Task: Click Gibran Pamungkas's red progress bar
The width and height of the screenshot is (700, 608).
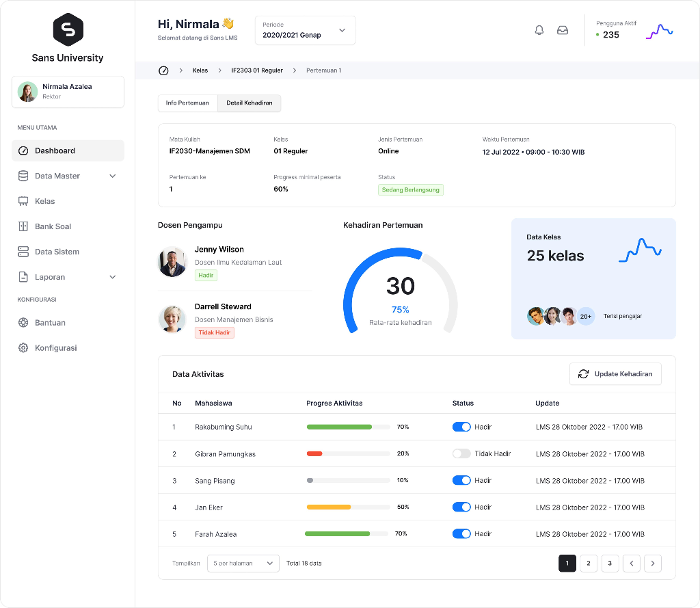Action: (x=348, y=454)
